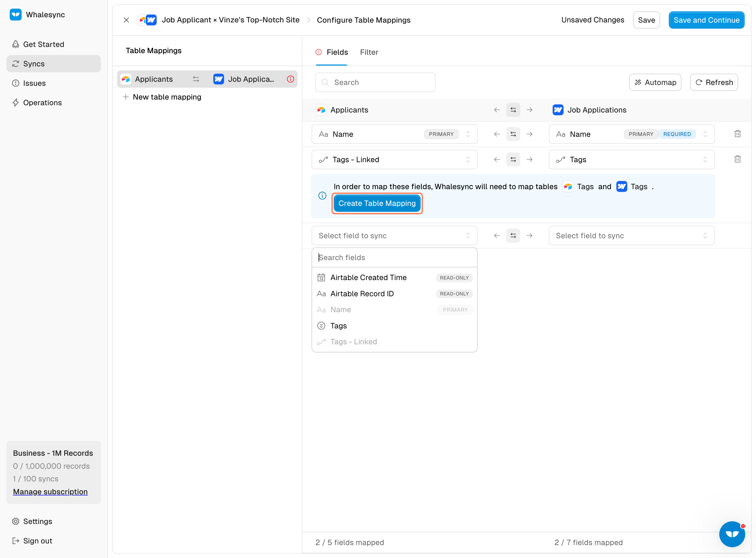Click the Create Table Mapping button
Screen dimensions: 756x558
[376, 203]
